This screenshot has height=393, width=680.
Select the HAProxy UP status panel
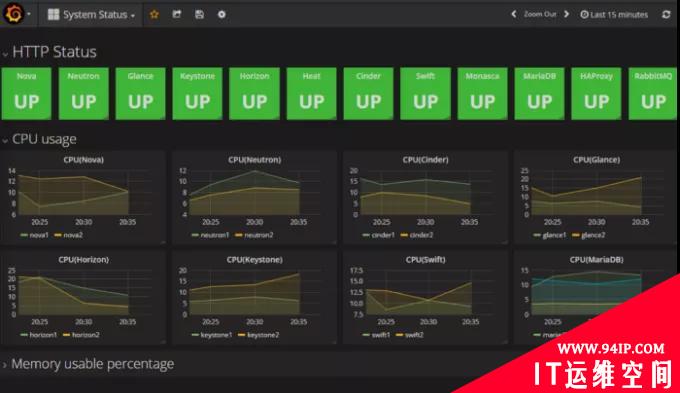pos(596,93)
